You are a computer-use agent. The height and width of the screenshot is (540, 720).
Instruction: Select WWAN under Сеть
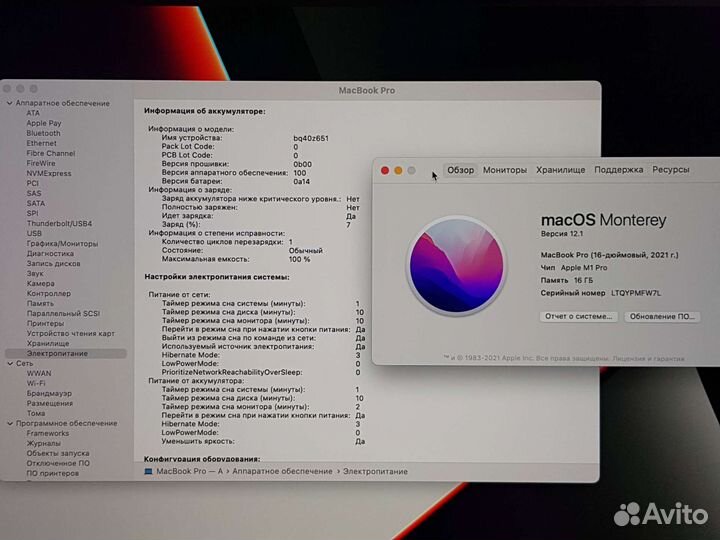coord(39,373)
